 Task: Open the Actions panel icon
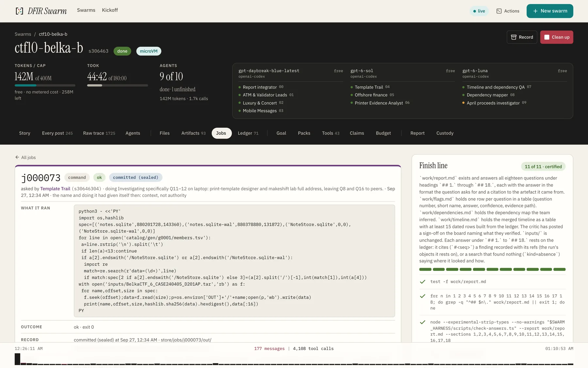[x=499, y=11]
